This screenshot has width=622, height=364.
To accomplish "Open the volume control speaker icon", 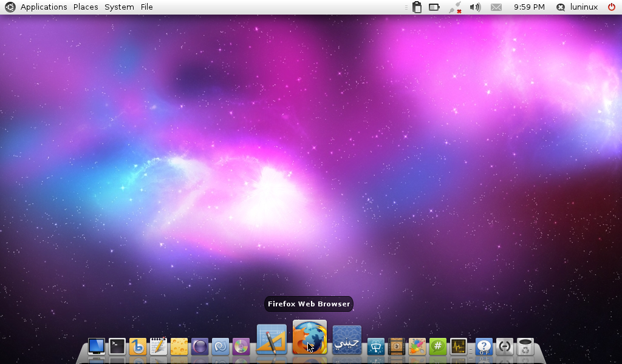I will [x=475, y=7].
